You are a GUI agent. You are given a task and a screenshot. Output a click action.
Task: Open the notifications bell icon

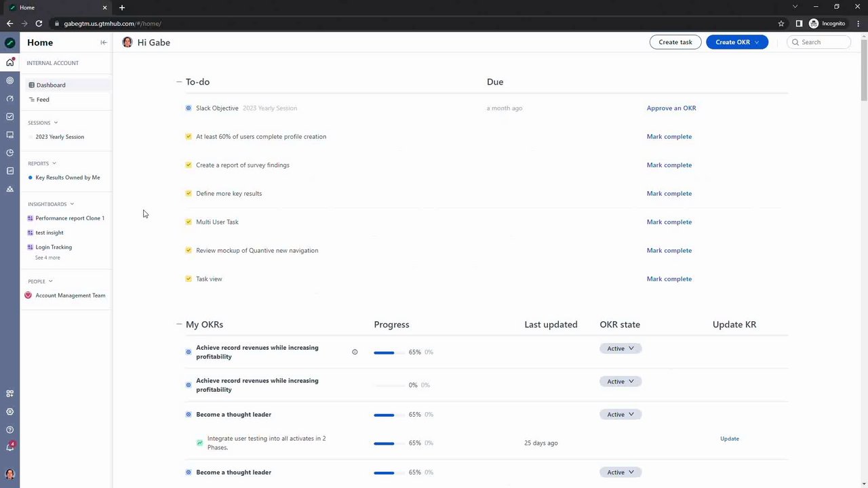(x=9, y=447)
